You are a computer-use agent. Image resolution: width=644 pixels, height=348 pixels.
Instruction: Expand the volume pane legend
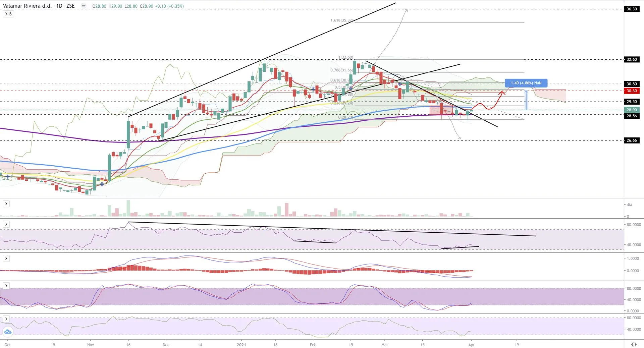(6, 204)
